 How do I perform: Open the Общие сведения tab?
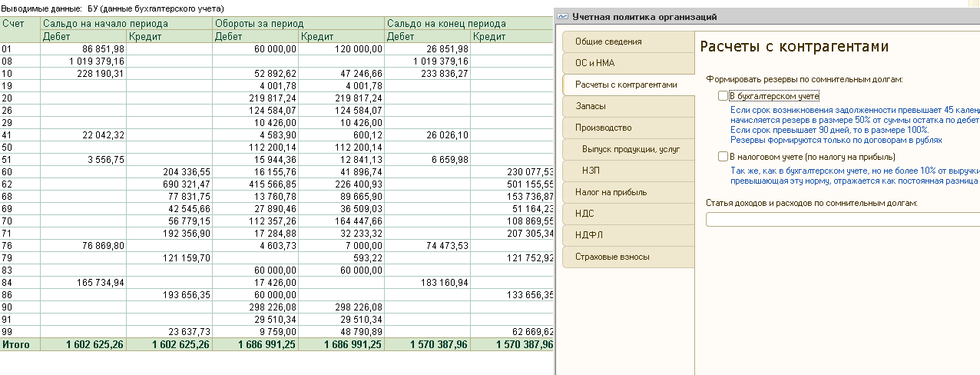tap(608, 41)
